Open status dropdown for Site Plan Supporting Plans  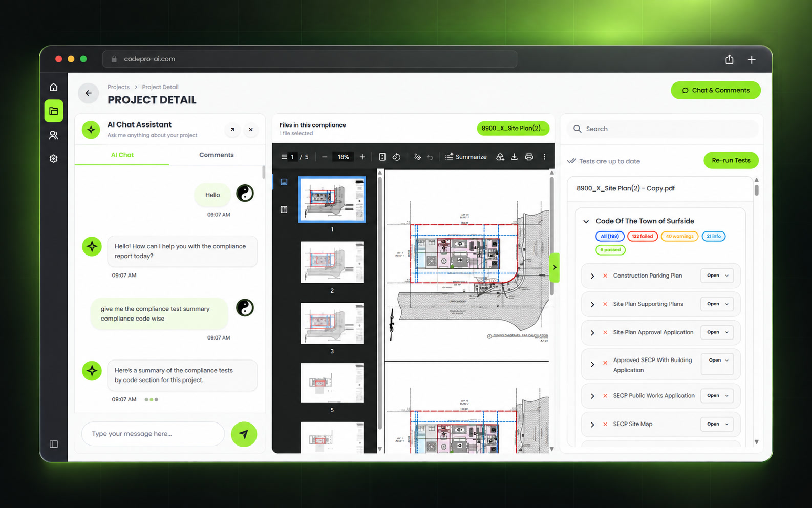[x=717, y=304]
